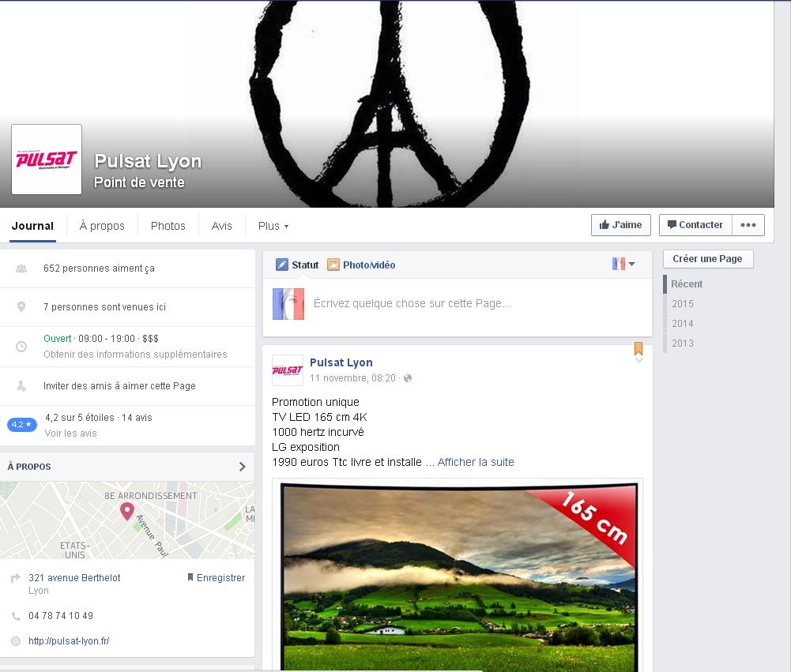Click the 4,2 star rating badge
Screen dimensions: 791x672
[x=21, y=425]
